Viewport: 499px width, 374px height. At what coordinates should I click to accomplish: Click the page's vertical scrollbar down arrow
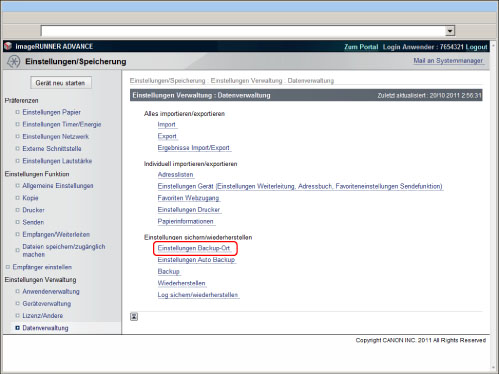coord(493,368)
